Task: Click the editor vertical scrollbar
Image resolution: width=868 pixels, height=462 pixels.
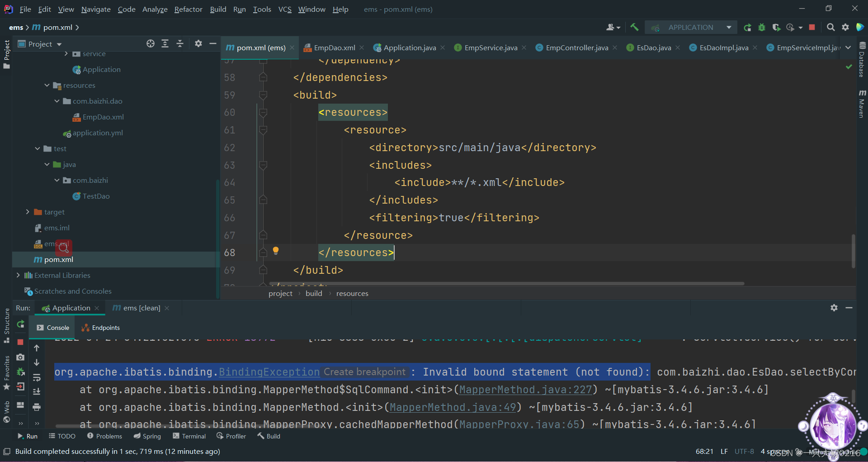Action: point(854,251)
